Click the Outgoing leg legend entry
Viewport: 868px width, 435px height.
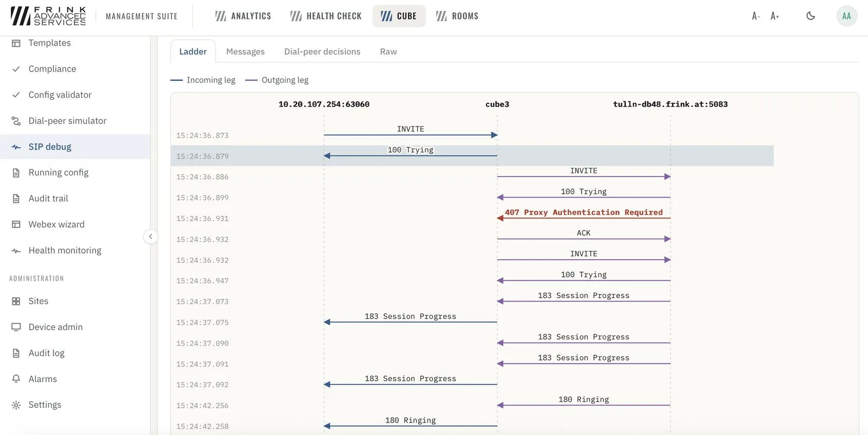277,80
